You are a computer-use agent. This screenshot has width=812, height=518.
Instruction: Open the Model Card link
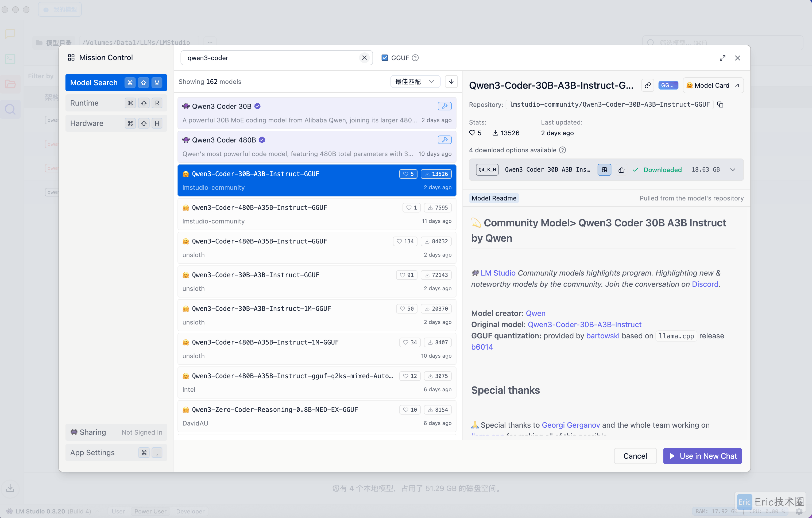(713, 85)
